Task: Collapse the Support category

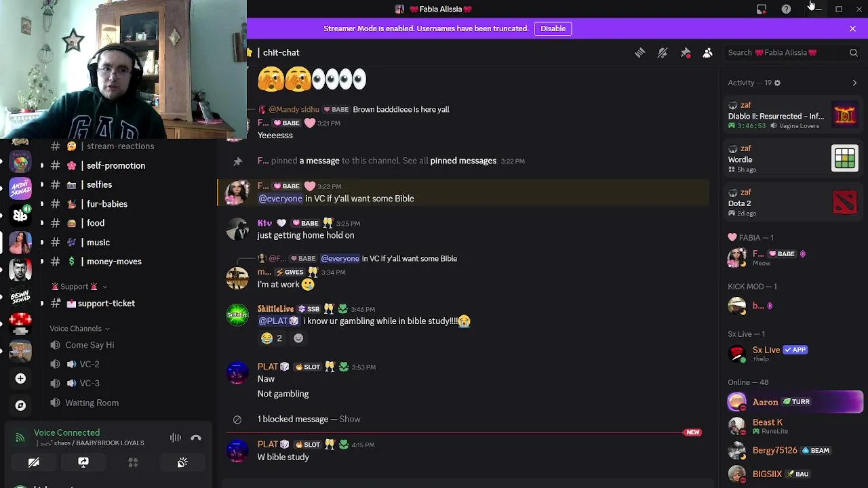Action: [79, 287]
